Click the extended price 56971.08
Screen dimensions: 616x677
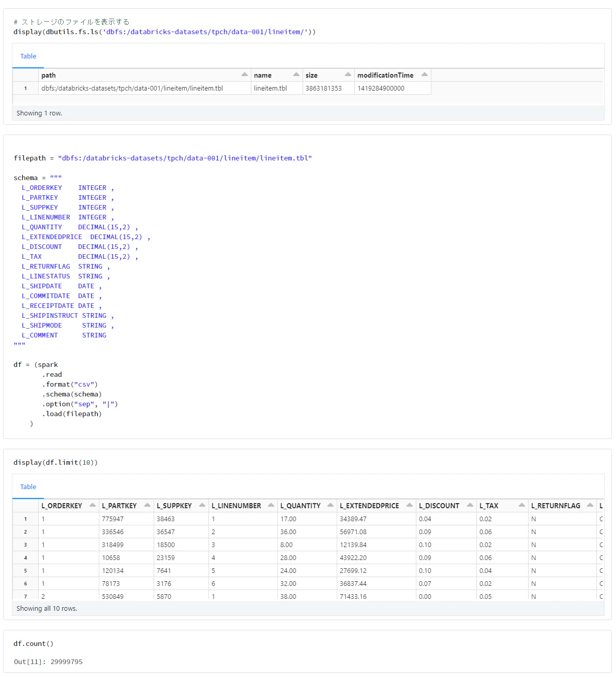coord(353,532)
